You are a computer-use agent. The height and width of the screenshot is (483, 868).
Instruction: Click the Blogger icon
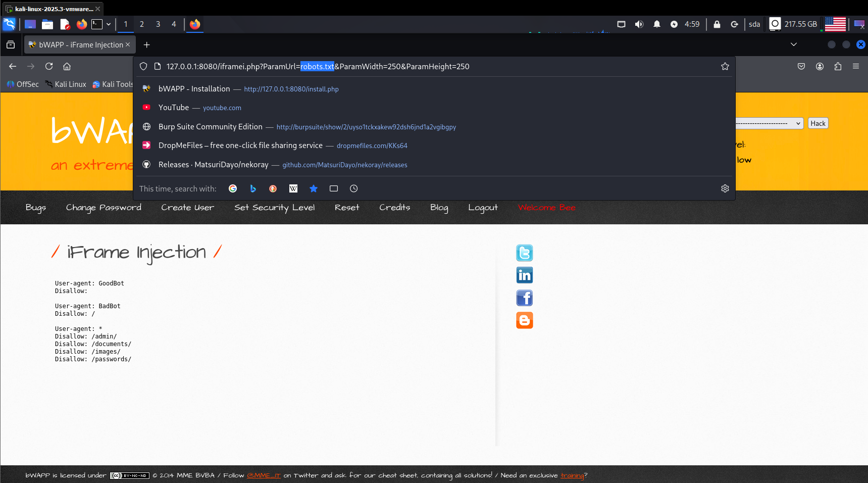tap(524, 320)
